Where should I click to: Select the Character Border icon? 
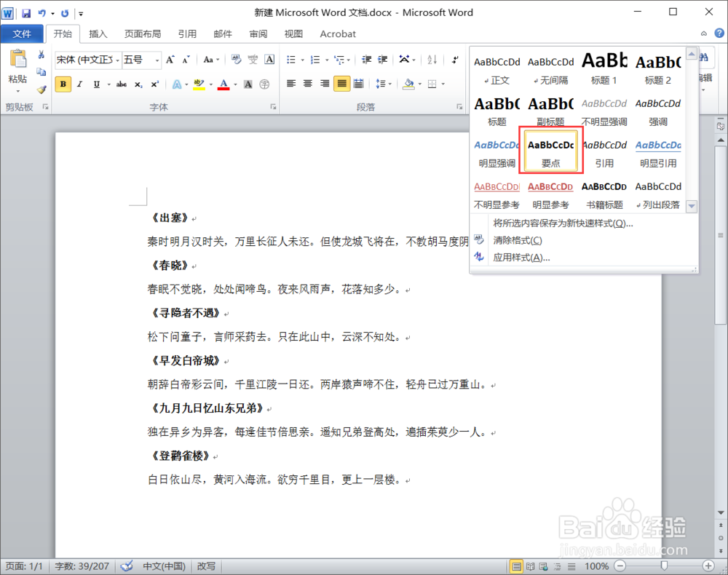coord(269,60)
